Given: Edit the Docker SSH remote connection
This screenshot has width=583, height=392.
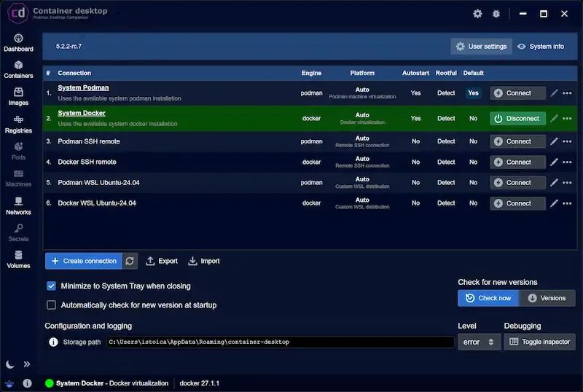Looking at the screenshot, I should tap(554, 162).
